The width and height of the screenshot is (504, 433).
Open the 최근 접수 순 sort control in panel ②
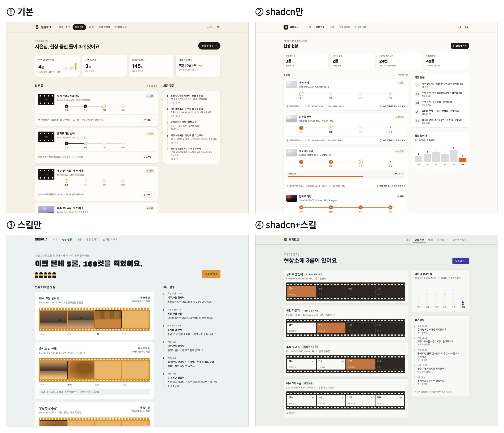pos(403,75)
